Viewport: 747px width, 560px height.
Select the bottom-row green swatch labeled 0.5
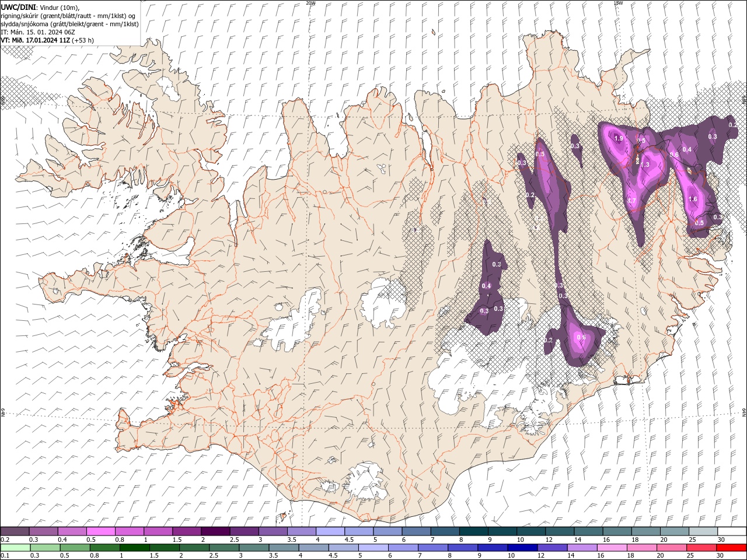pyautogui.click(x=75, y=548)
